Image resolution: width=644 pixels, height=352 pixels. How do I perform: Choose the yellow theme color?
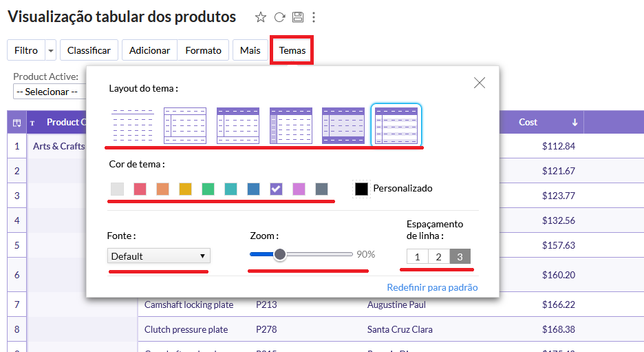pos(185,189)
